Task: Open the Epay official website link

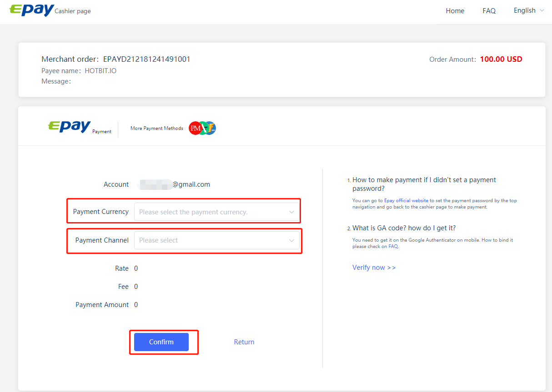Action: tap(406, 200)
